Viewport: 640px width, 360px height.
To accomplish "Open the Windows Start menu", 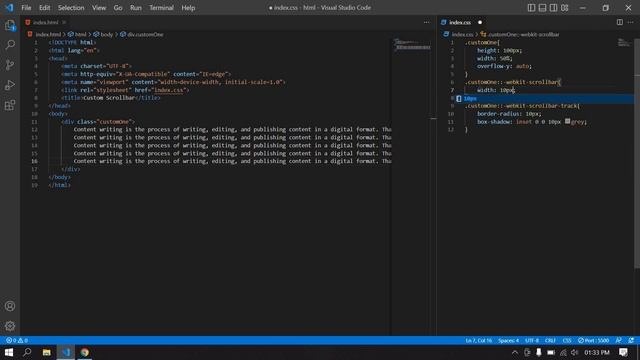I will [9, 352].
